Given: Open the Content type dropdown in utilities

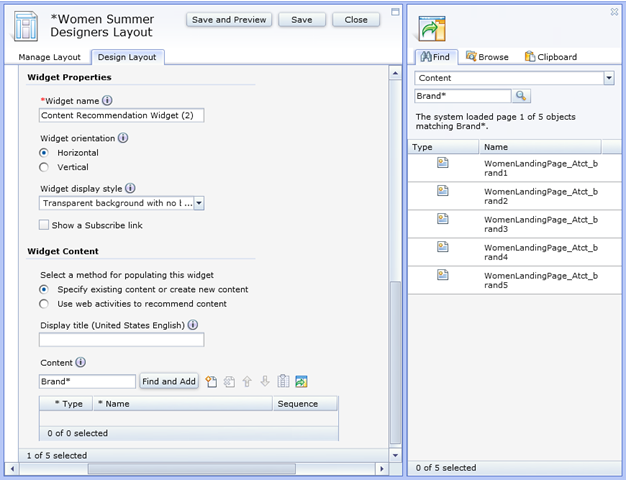Looking at the screenshot, I should pos(609,78).
